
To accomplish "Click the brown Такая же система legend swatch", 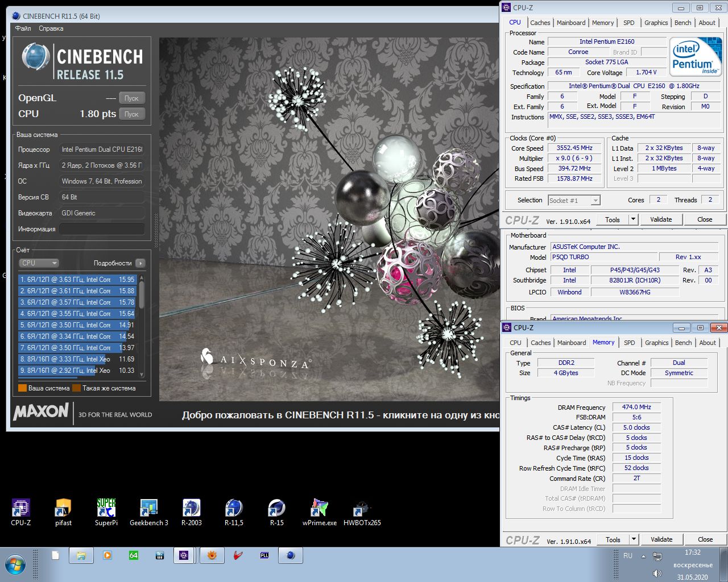I will point(76,388).
